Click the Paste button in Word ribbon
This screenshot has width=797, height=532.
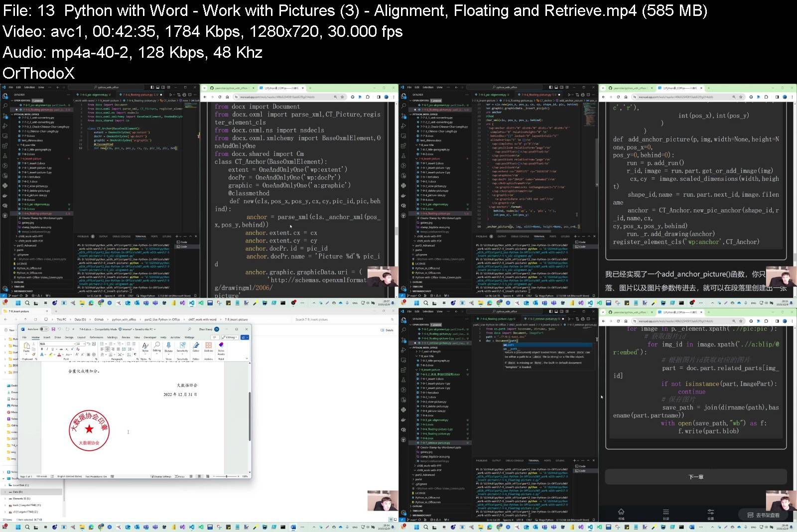click(x=26, y=348)
